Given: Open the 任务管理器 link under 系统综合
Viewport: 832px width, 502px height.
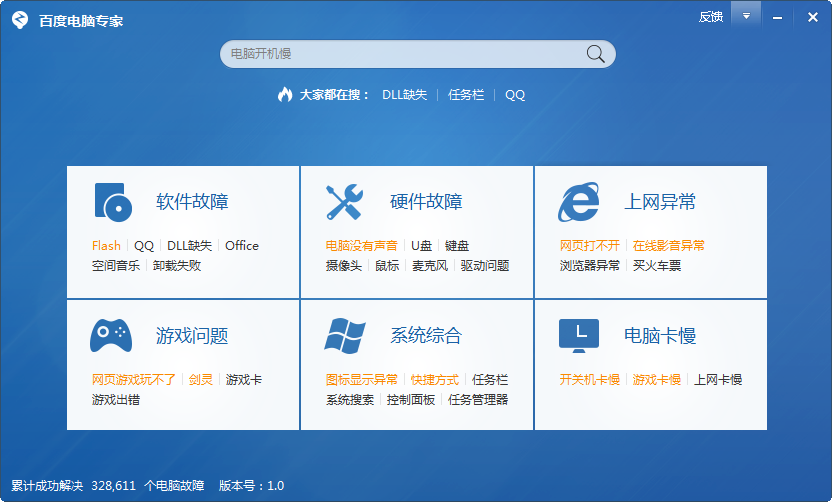Looking at the screenshot, I should pyautogui.click(x=478, y=400).
